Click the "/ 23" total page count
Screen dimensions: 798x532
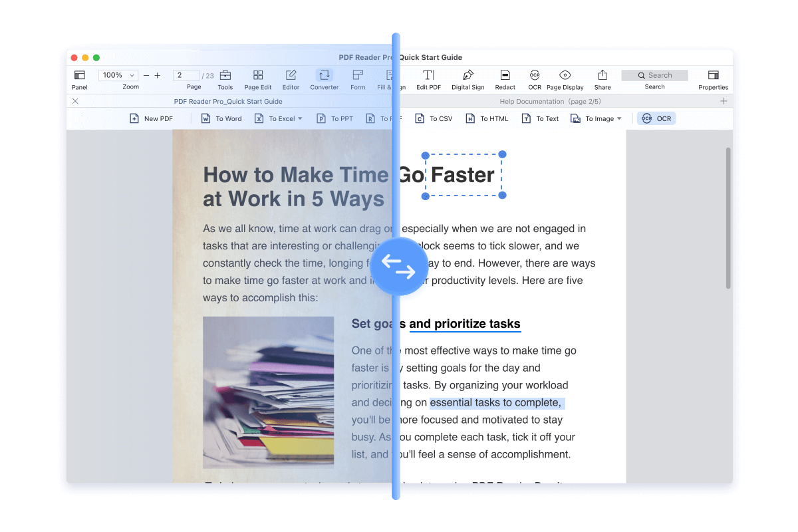(208, 76)
